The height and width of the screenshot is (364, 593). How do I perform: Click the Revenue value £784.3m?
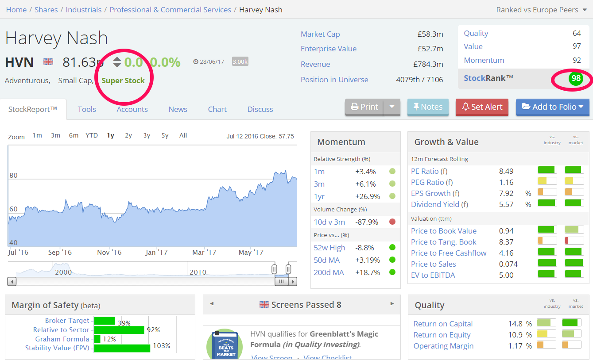point(428,64)
